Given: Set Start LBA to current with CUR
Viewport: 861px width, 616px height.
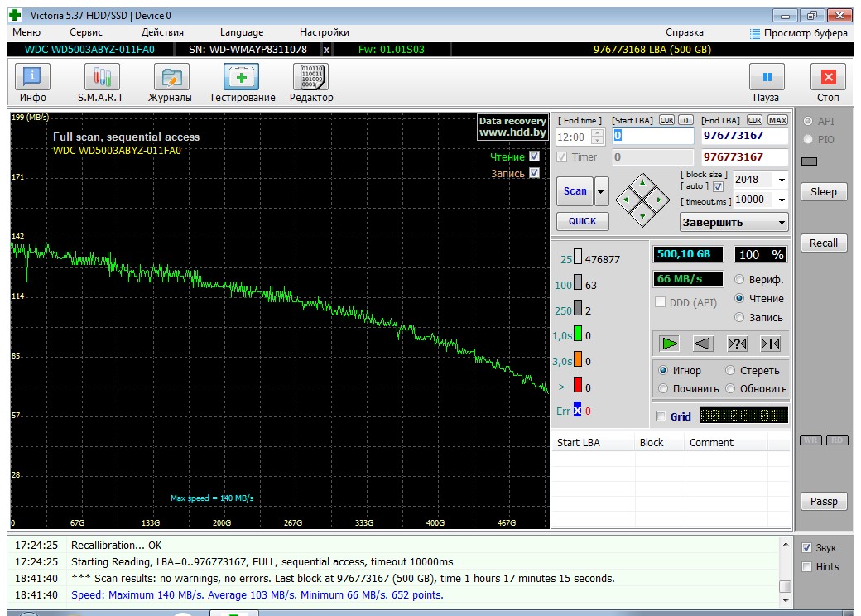Looking at the screenshot, I should point(666,120).
